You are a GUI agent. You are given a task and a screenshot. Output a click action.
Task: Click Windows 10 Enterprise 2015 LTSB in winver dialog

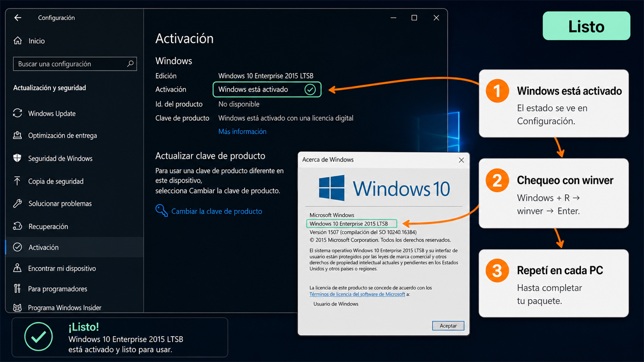(x=349, y=224)
